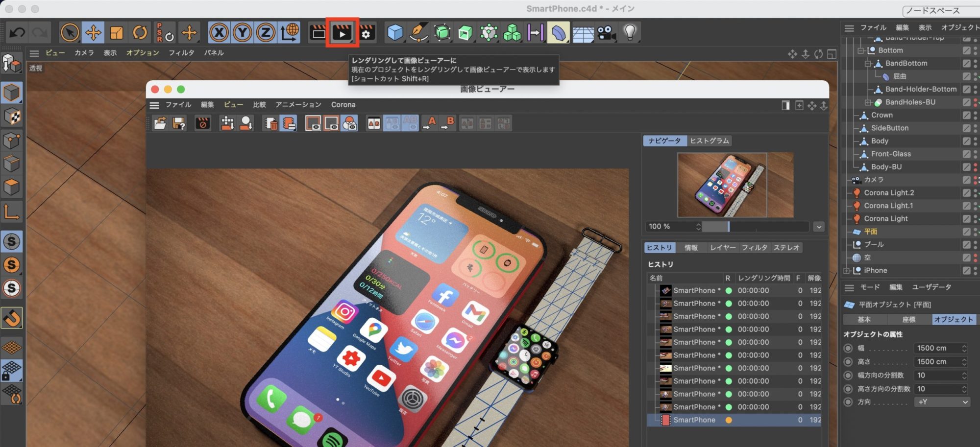
Task: Click the 幅 1500 cm input field
Action: coord(936,348)
